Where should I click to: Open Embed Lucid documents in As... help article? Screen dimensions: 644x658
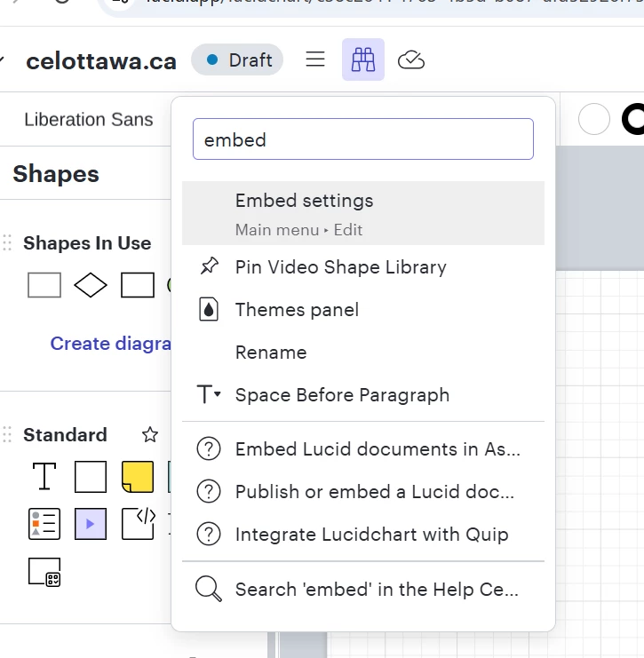point(363,449)
